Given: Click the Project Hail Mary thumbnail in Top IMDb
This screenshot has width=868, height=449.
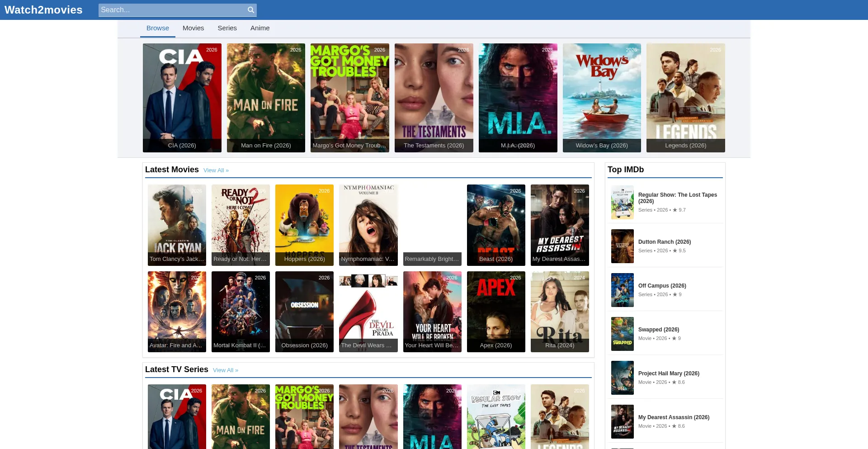Looking at the screenshot, I should point(623,378).
